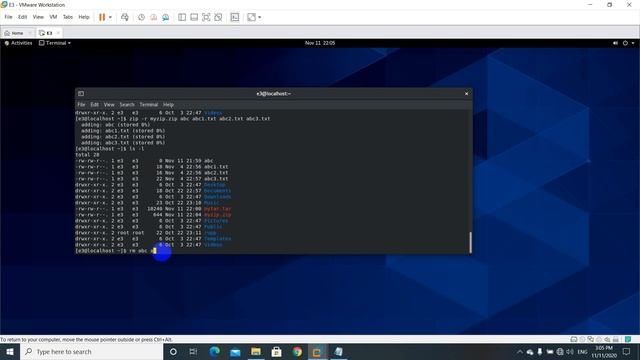Open the Windows notification center

(627, 351)
